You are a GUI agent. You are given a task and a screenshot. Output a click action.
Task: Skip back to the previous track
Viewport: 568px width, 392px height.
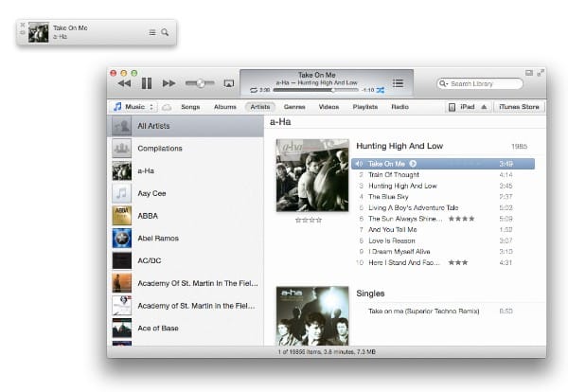click(x=124, y=83)
